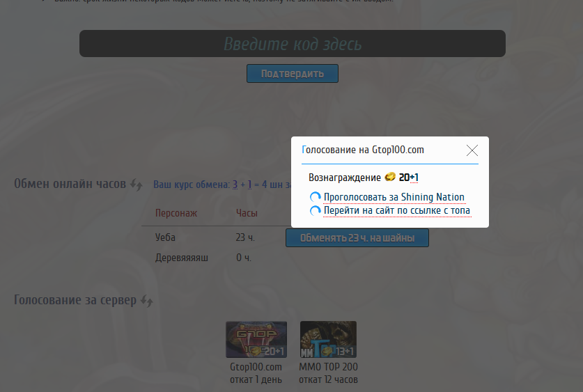Screen dimensions: 583x392
Task: Open the MMO TOP 200 vote banner image
Action: click(328, 339)
